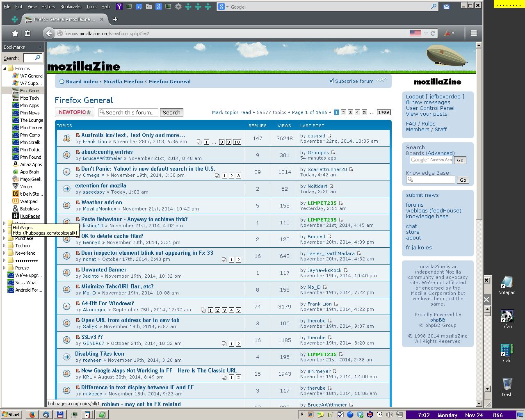Click the broom clear icon in the toolbar
The height and width of the screenshot is (420, 525).
[x=447, y=33]
